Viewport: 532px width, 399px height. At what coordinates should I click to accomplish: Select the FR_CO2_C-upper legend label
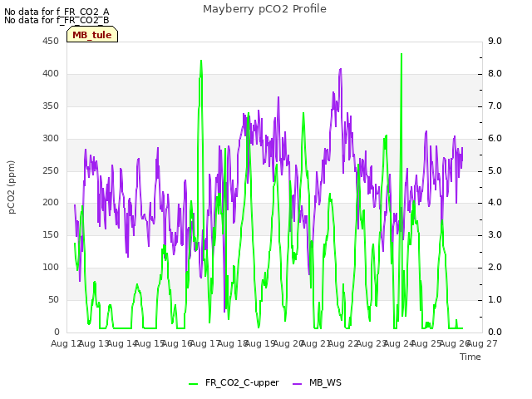point(242,382)
